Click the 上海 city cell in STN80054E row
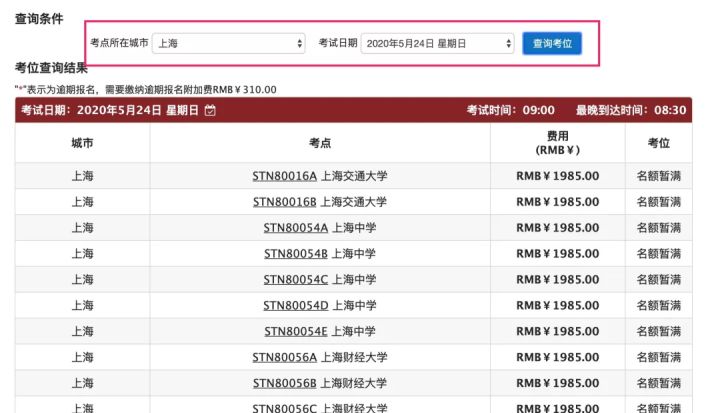Screen dimensions: 720x413 coord(82,331)
